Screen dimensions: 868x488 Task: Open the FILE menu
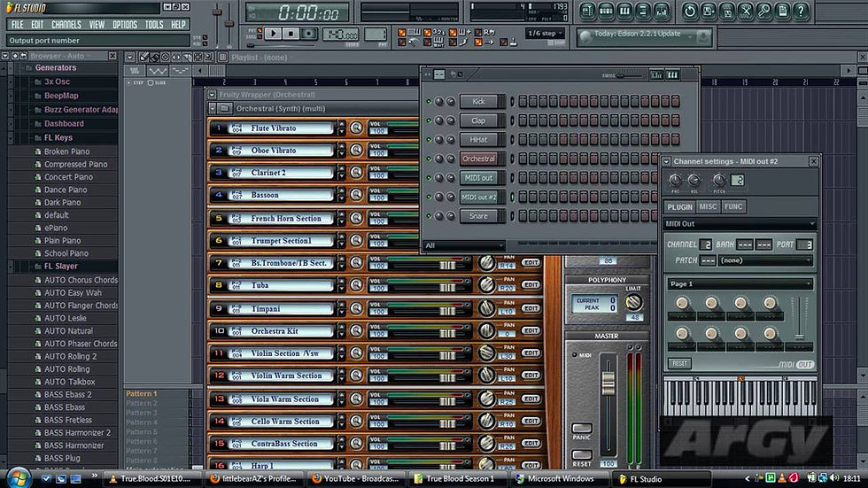tap(17, 24)
